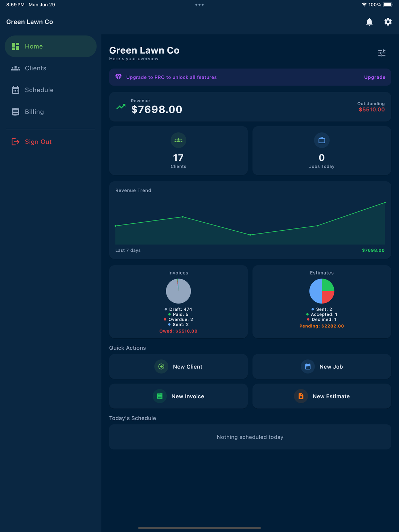399x532 pixels.
Task: Click the Home dashboard grid icon
Action: pyautogui.click(x=16, y=46)
